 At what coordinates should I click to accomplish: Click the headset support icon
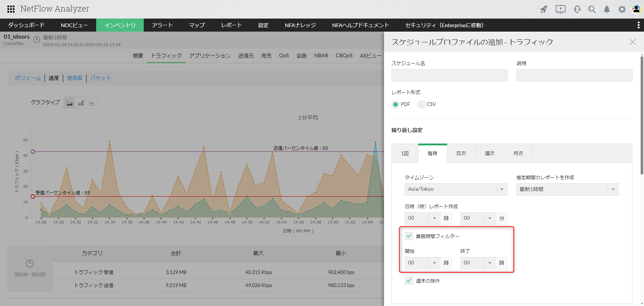[x=577, y=9]
